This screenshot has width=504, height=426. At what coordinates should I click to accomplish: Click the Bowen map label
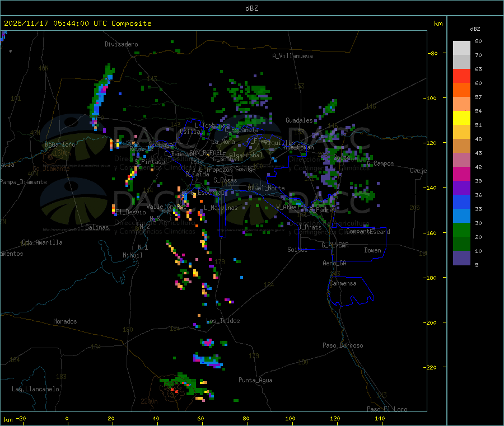372,250
